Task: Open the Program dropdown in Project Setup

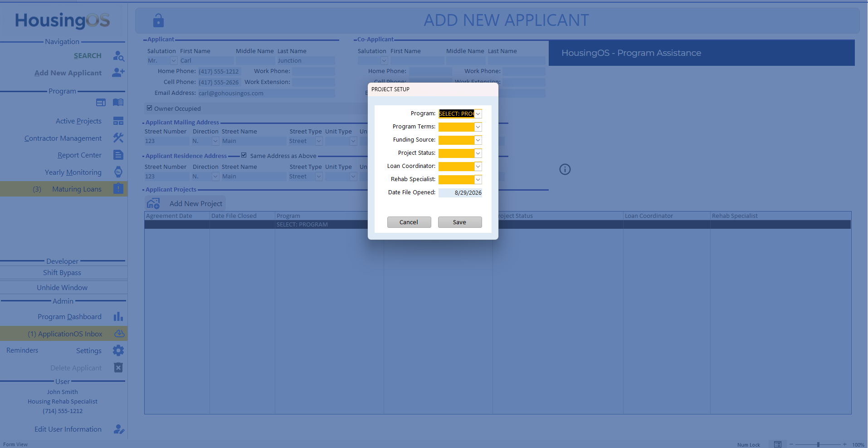Action: [x=478, y=114]
